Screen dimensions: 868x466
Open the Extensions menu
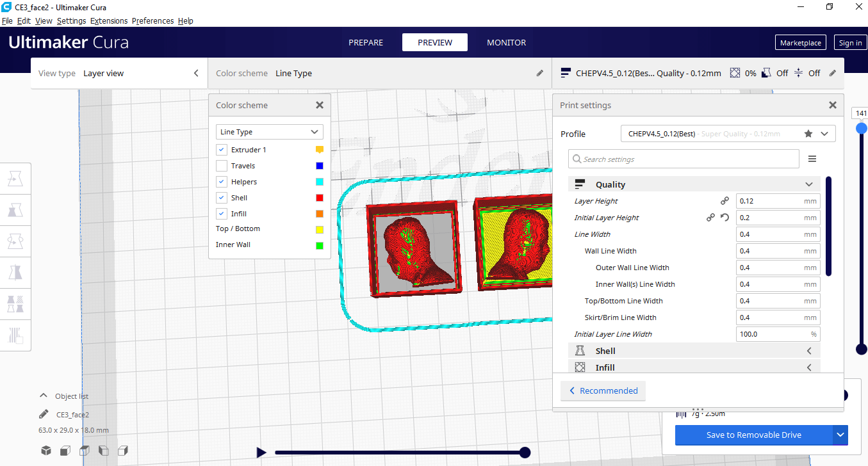pos(109,21)
